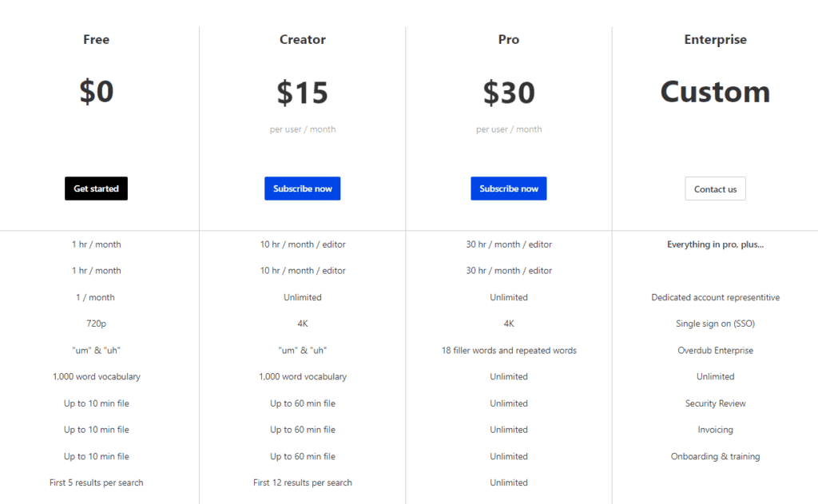Select the Creator plan heading

coord(302,39)
